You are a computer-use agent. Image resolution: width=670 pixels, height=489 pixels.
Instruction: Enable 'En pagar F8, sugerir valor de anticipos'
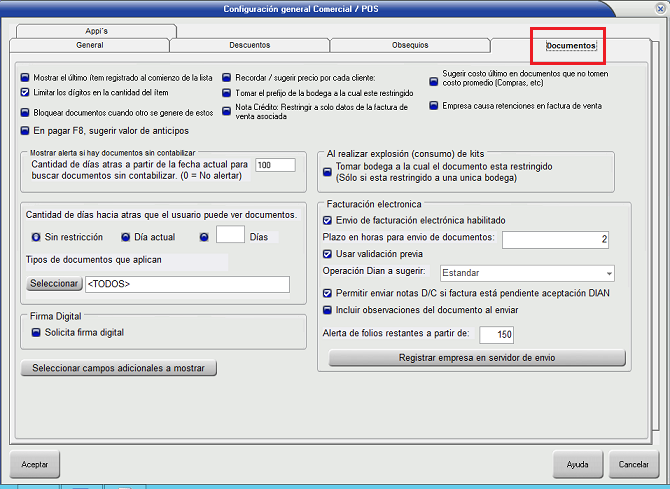tap(25, 130)
